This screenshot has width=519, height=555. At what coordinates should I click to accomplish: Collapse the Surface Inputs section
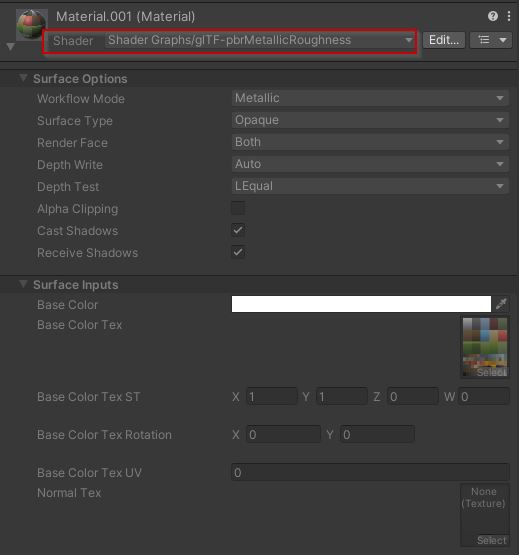(x=23, y=284)
